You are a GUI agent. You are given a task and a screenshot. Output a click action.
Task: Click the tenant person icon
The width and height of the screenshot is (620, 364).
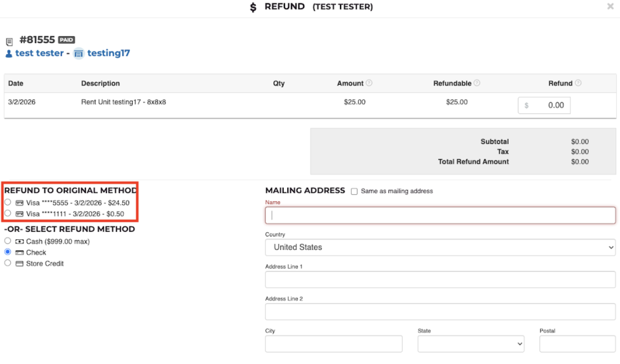pyautogui.click(x=9, y=54)
